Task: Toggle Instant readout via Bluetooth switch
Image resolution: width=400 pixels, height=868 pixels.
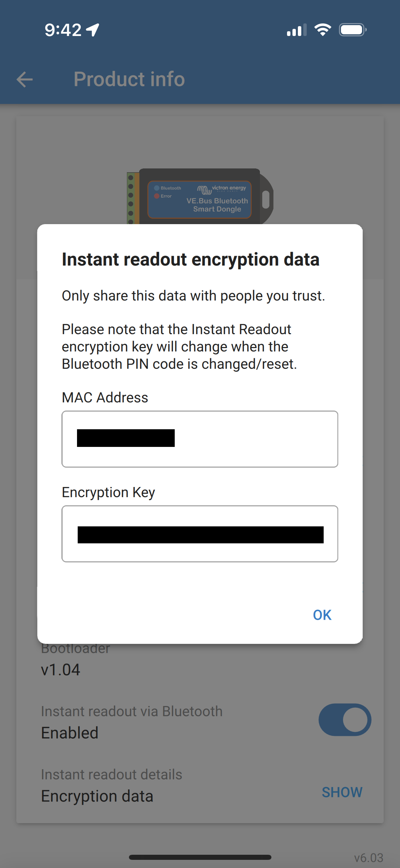Action: (x=345, y=720)
